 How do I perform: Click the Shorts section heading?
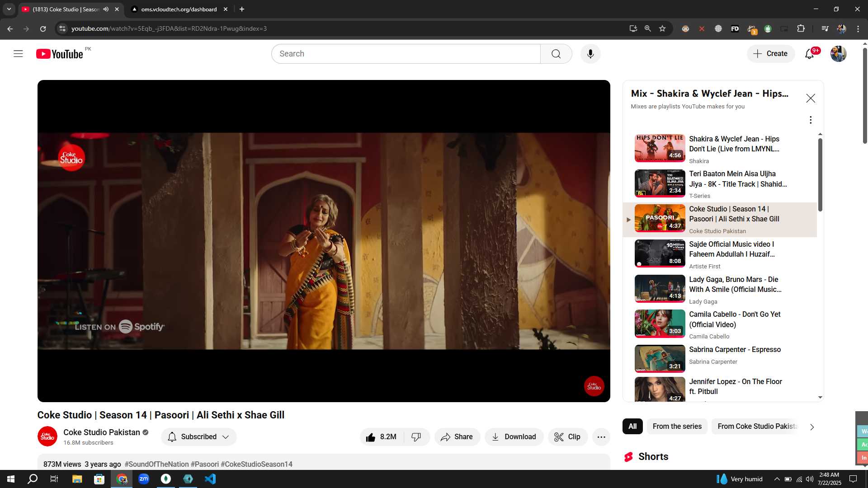coord(653,456)
